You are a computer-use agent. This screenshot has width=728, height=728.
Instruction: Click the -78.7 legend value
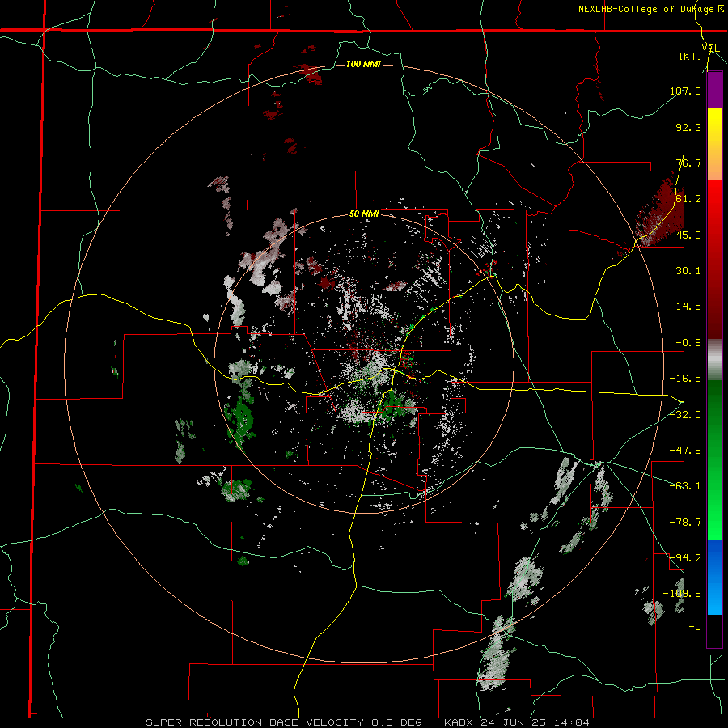685,523
